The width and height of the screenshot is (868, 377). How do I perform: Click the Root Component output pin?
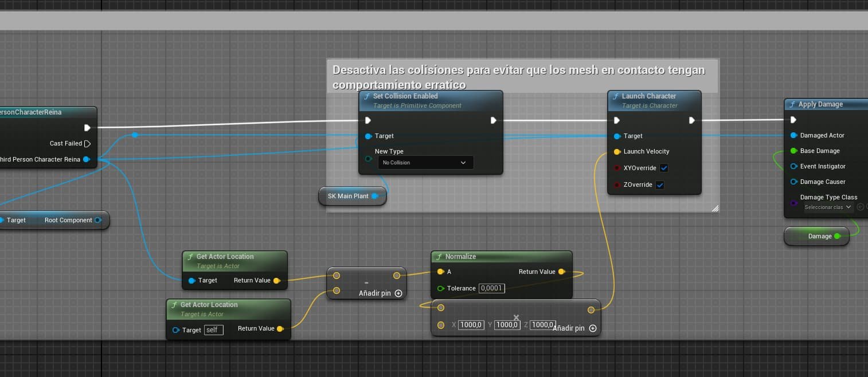97,220
